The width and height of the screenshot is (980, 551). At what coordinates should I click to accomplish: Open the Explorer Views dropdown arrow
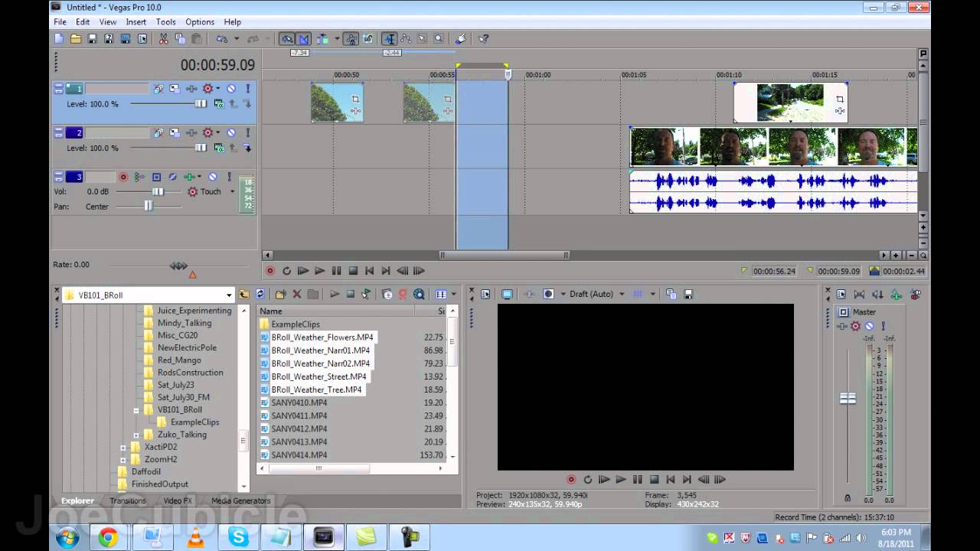click(x=454, y=294)
